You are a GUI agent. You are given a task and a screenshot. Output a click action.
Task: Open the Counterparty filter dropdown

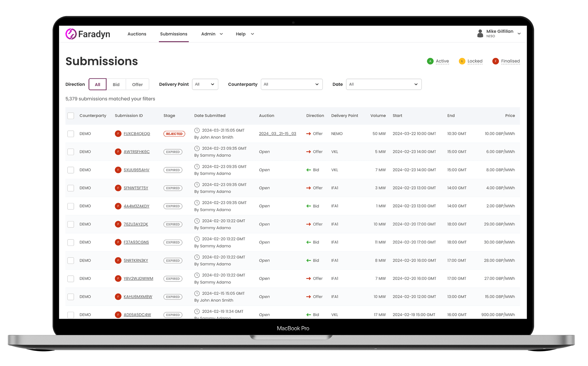(x=292, y=84)
